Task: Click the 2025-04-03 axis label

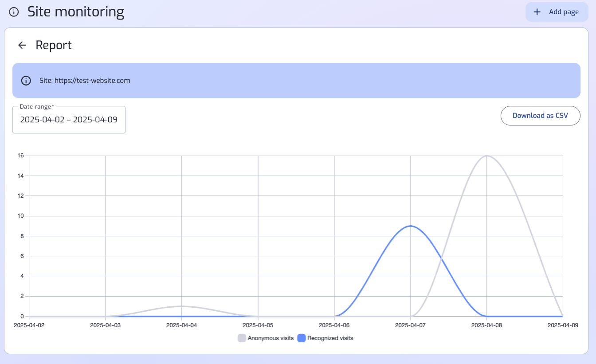Action: click(x=106, y=325)
